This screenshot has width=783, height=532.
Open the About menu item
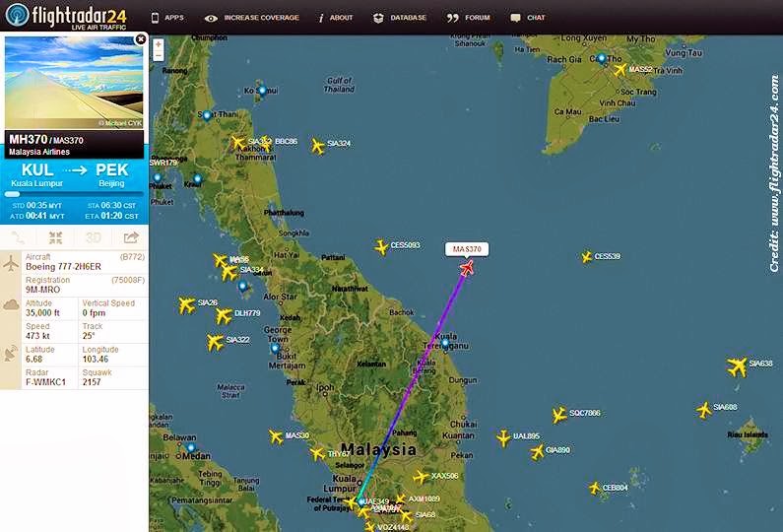pos(336,18)
